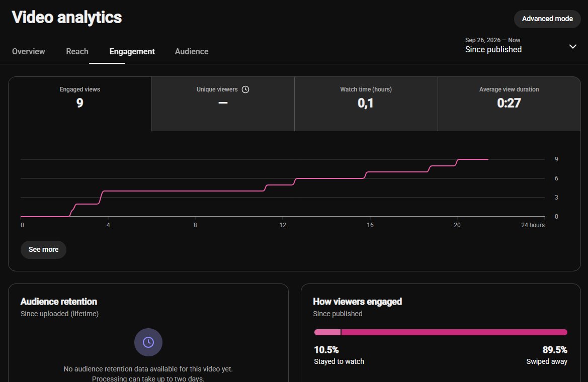Expand the date range chevron
This screenshot has width=588, height=382.
coord(572,46)
